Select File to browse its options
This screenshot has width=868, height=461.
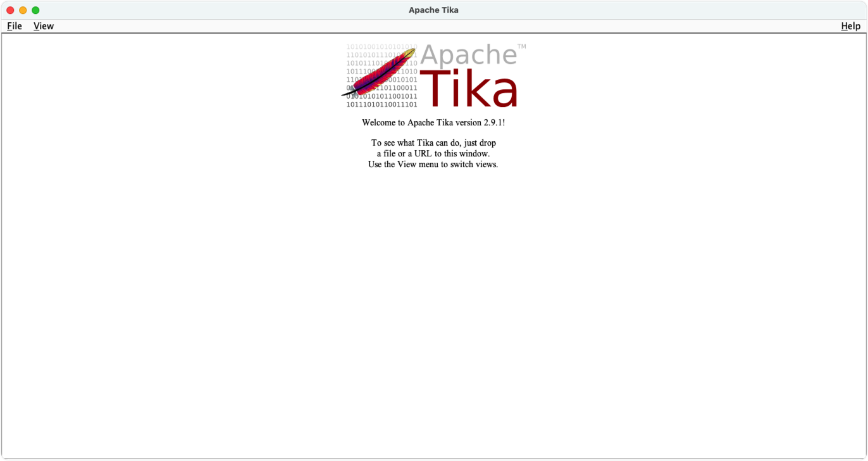[14, 26]
